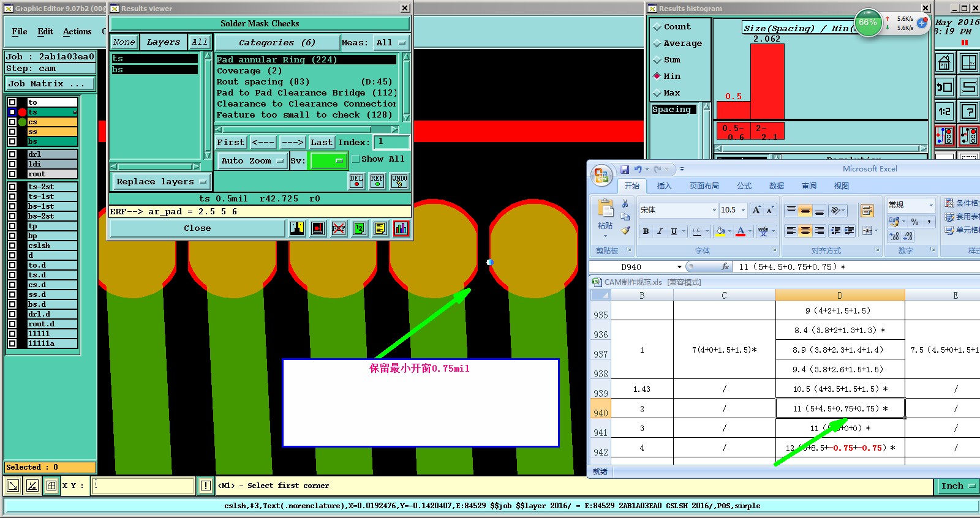The width and height of the screenshot is (980, 518).
Task: Click the red snapshot icon beside Close
Action: point(318,228)
